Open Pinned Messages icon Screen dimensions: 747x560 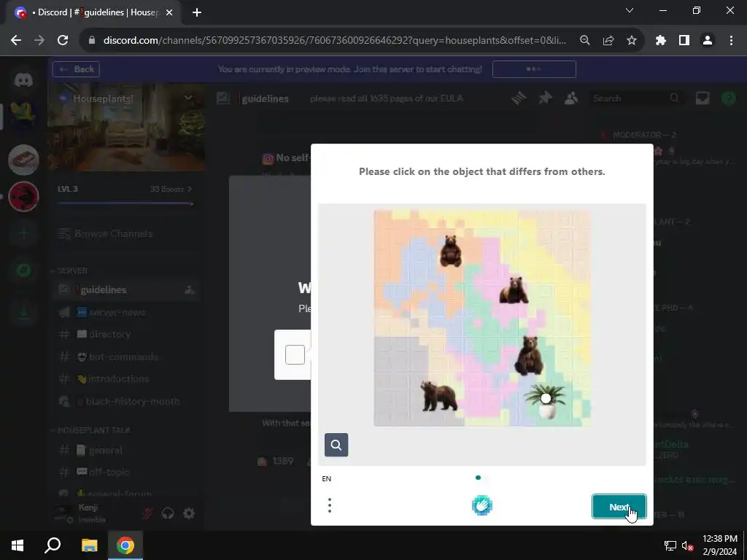(545, 98)
